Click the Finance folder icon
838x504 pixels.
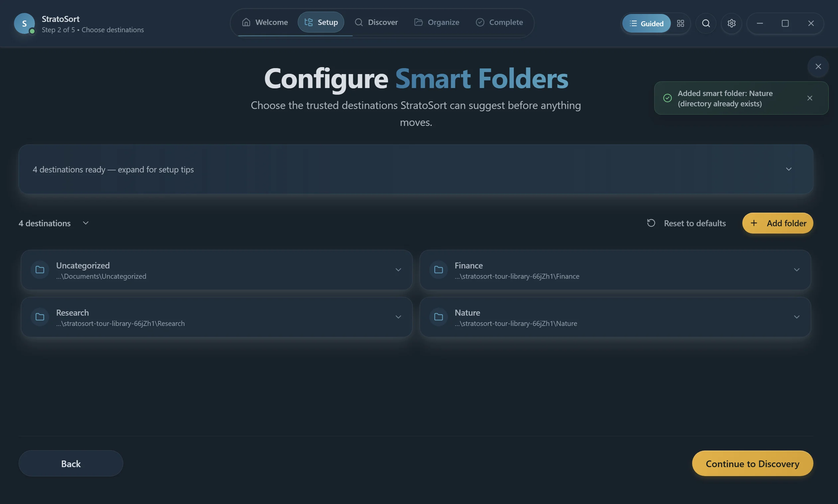click(x=439, y=270)
